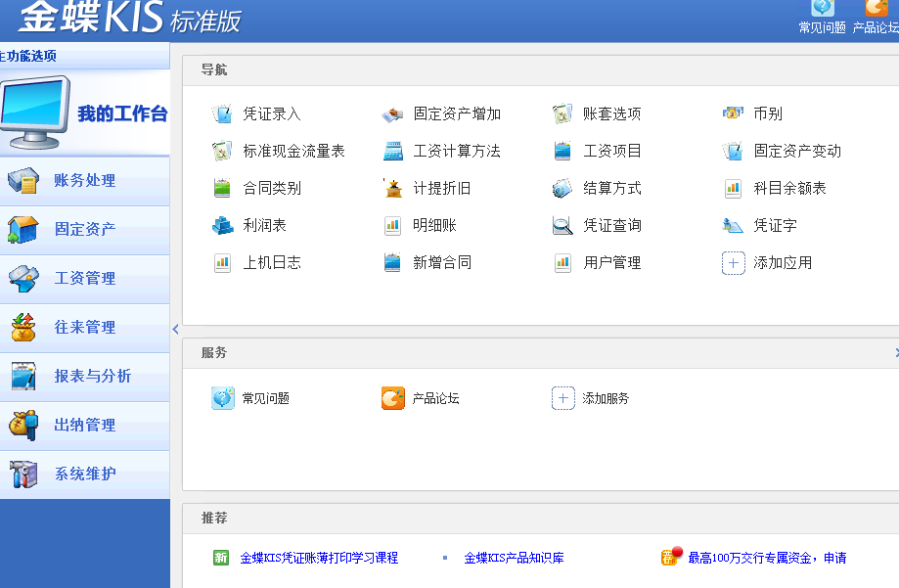The width and height of the screenshot is (899, 588).
Task: Open 标准现金流量表 icon
Action: tap(221, 151)
